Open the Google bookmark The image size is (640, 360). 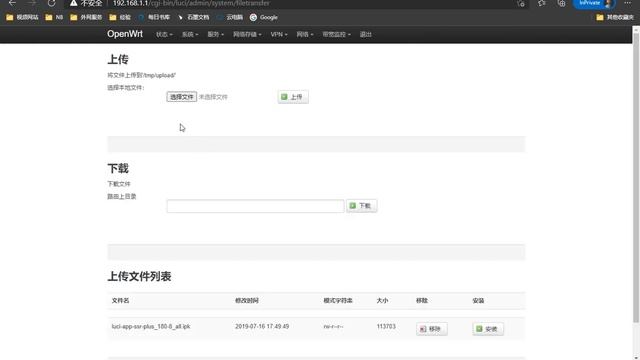pyautogui.click(x=264, y=17)
